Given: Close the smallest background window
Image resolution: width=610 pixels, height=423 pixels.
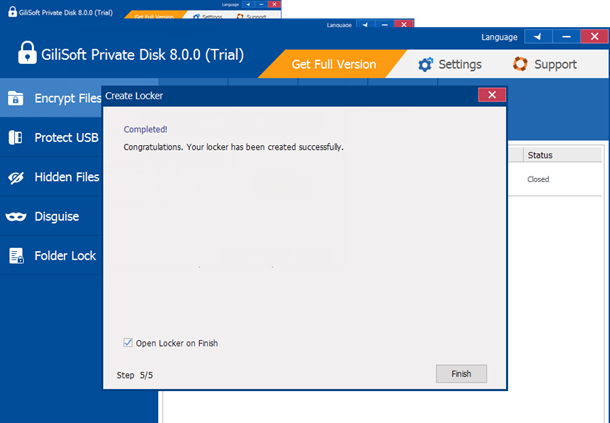Looking at the screenshot, I should pos(274,4).
